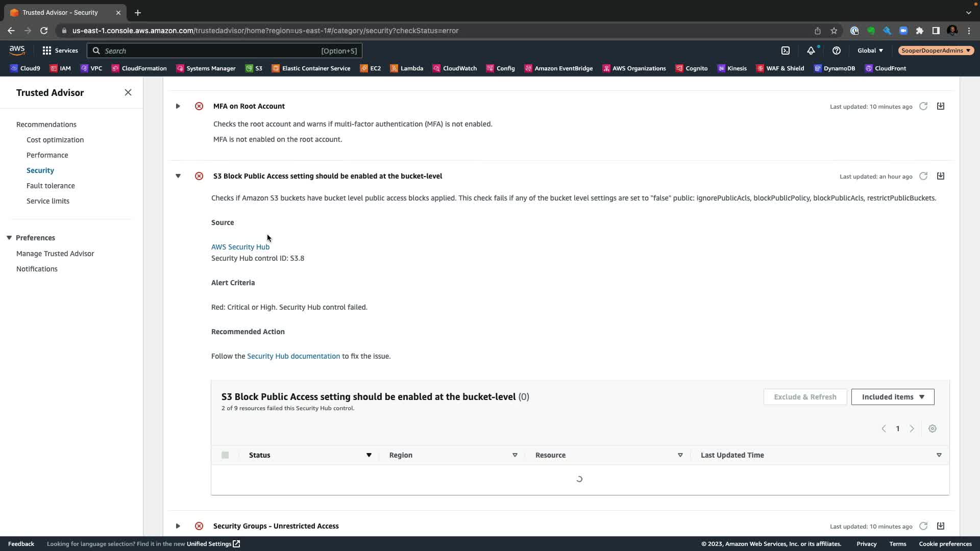
Task: Open the AWS CloudShell icon
Action: (786, 51)
